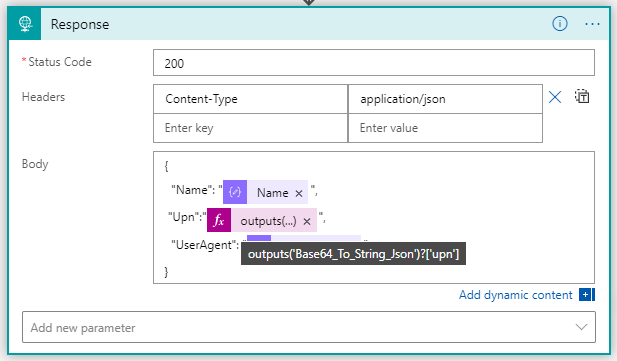Click the outputs Base64_To_String_Json tooltip

353,254
